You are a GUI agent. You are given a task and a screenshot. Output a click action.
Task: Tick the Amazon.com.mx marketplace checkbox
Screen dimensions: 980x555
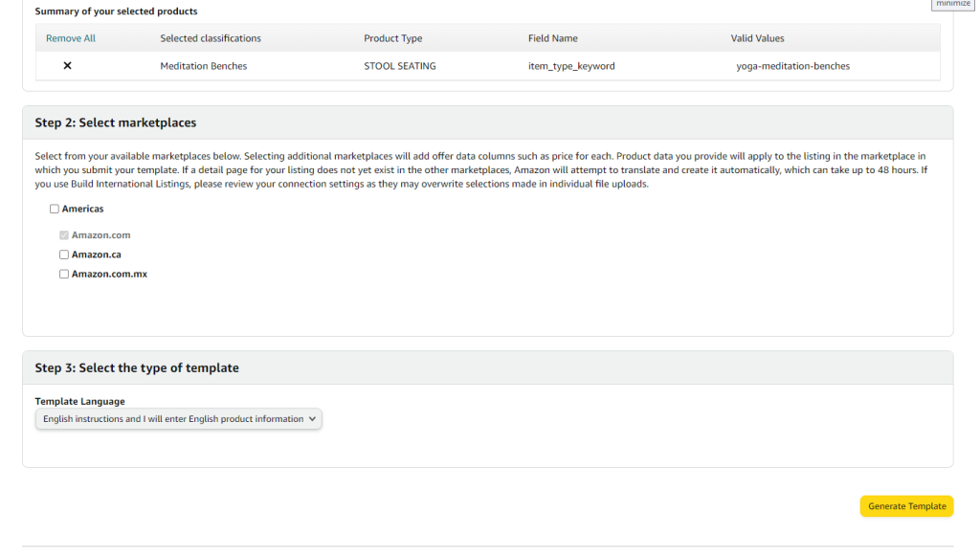click(x=64, y=274)
